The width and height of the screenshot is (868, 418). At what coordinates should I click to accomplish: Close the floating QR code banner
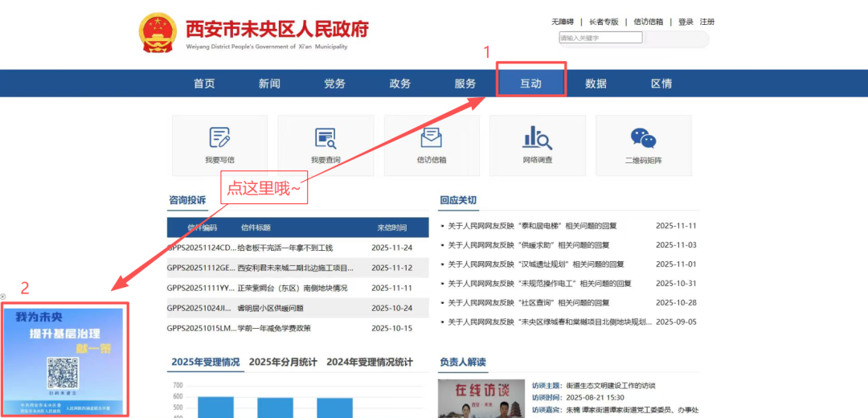pos(3,297)
